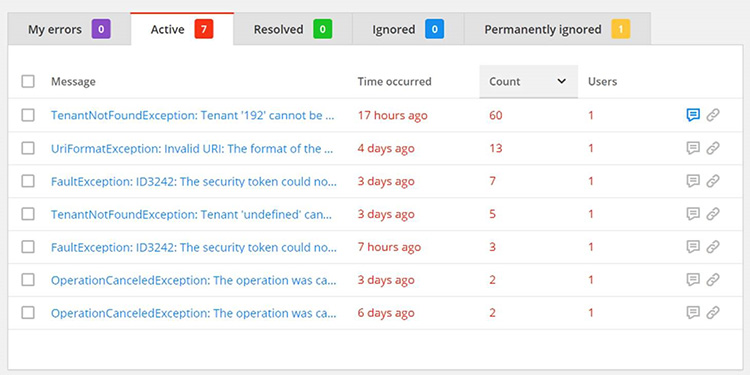Open UriFormatException: Invalid URI error link
The width and height of the screenshot is (750, 375).
(x=192, y=148)
